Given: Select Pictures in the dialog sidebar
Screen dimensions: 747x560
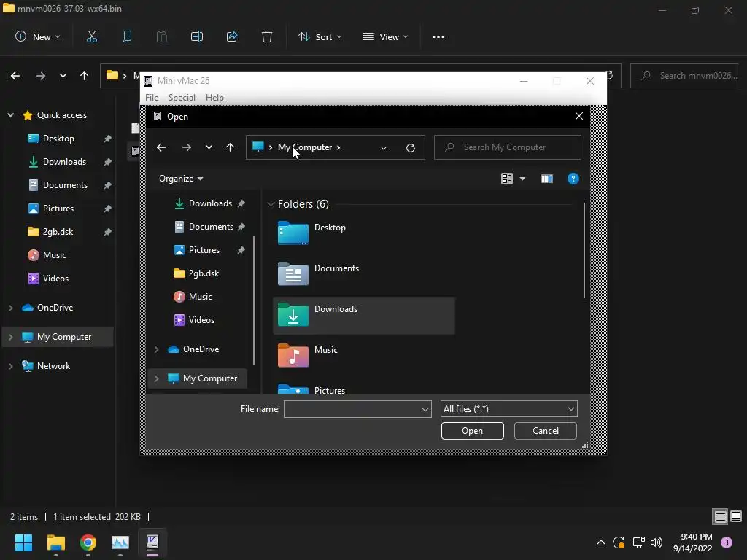Looking at the screenshot, I should [203, 250].
